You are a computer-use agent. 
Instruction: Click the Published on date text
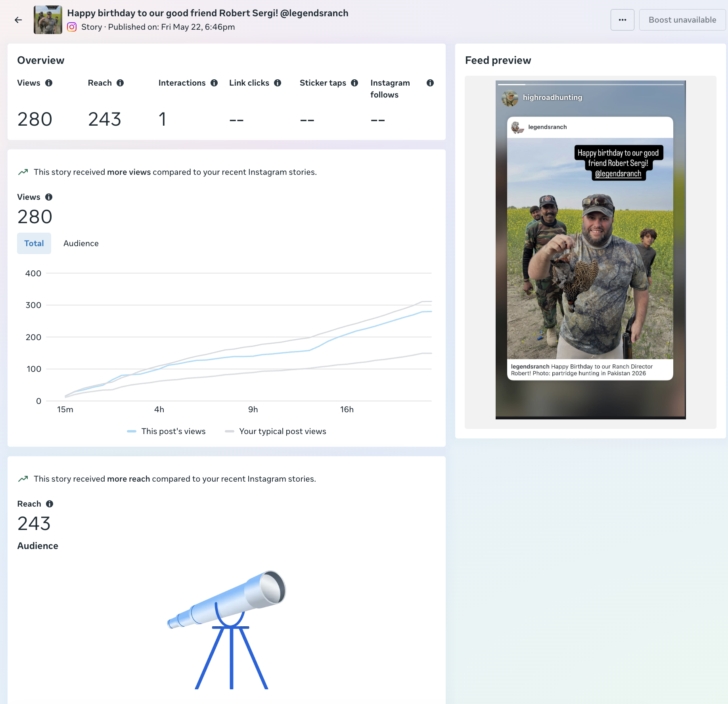point(171,27)
